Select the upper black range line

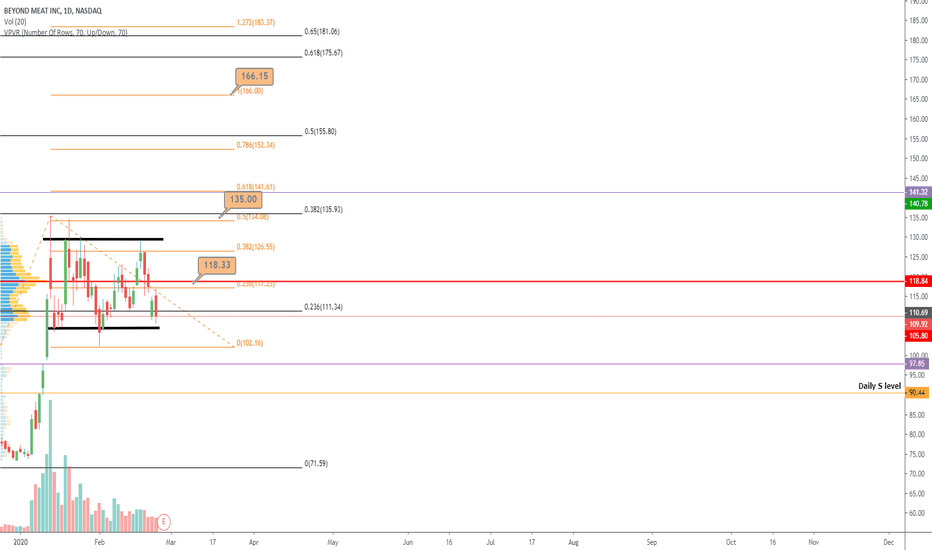103,239
